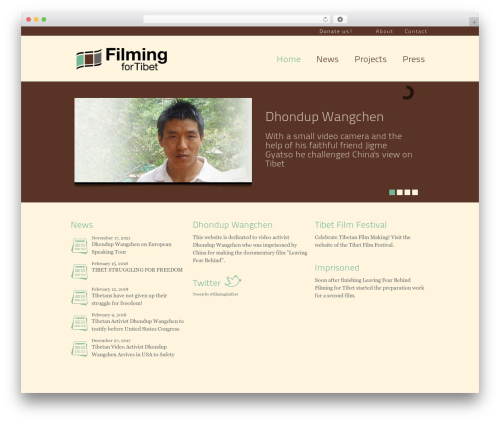Open the Twitter bird icon
Viewport: 500px width, 423px height.
pyautogui.click(x=233, y=281)
